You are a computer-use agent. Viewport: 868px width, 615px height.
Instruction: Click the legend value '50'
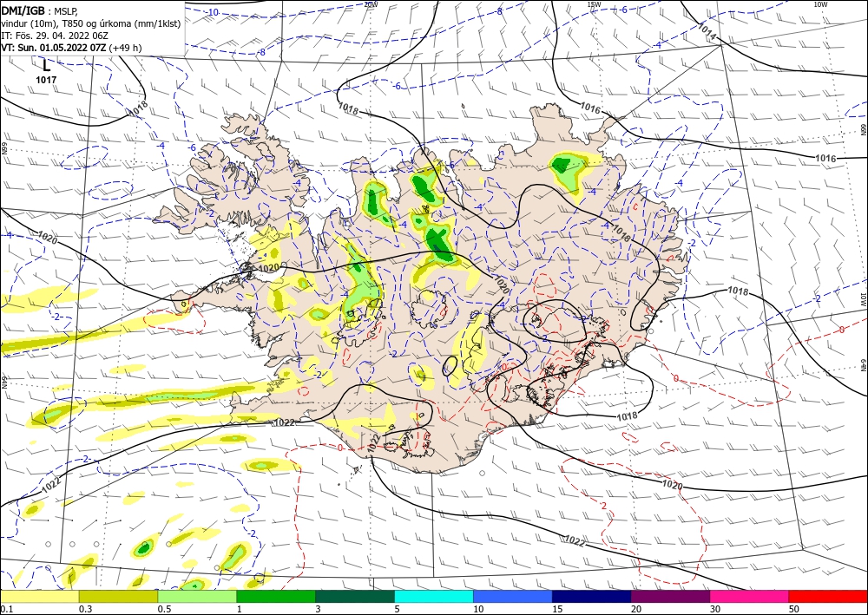pyautogui.click(x=794, y=609)
